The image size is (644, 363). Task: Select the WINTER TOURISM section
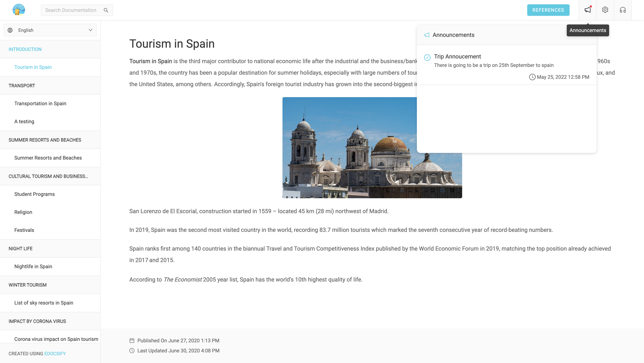coord(50,285)
